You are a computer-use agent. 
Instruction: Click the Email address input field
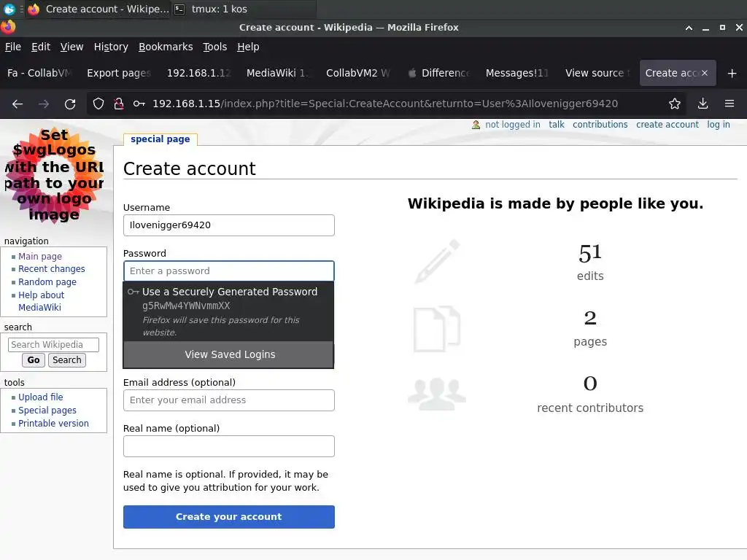(x=228, y=400)
